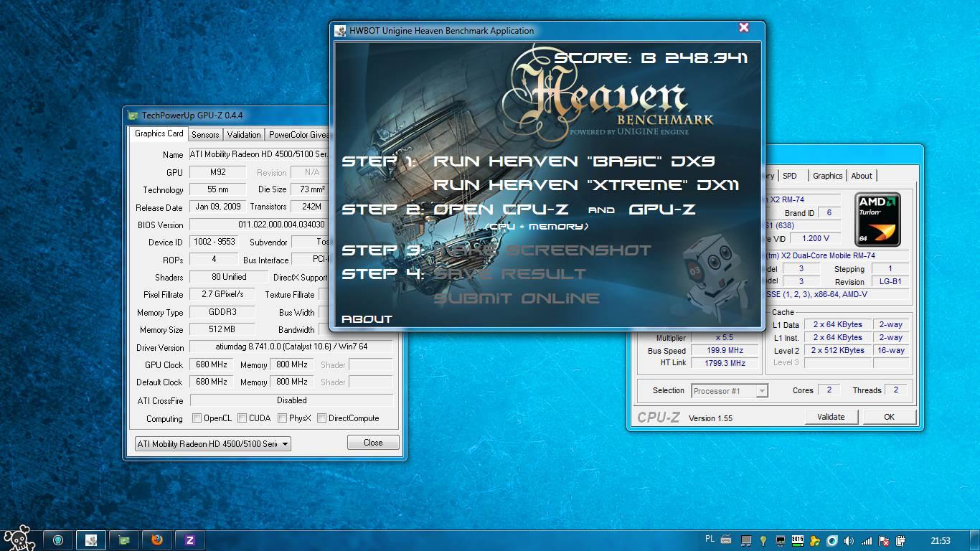
Task: Switch to Heaven Benchmark taskbar icon
Action: [x=92, y=540]
